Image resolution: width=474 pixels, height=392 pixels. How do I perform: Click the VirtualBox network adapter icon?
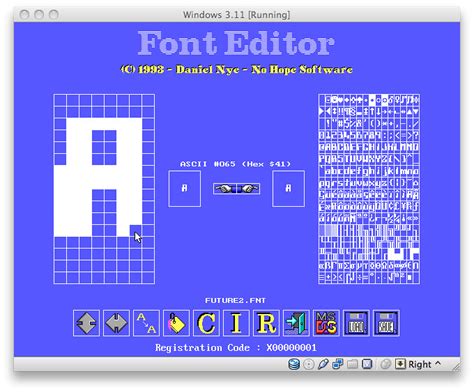338,364
